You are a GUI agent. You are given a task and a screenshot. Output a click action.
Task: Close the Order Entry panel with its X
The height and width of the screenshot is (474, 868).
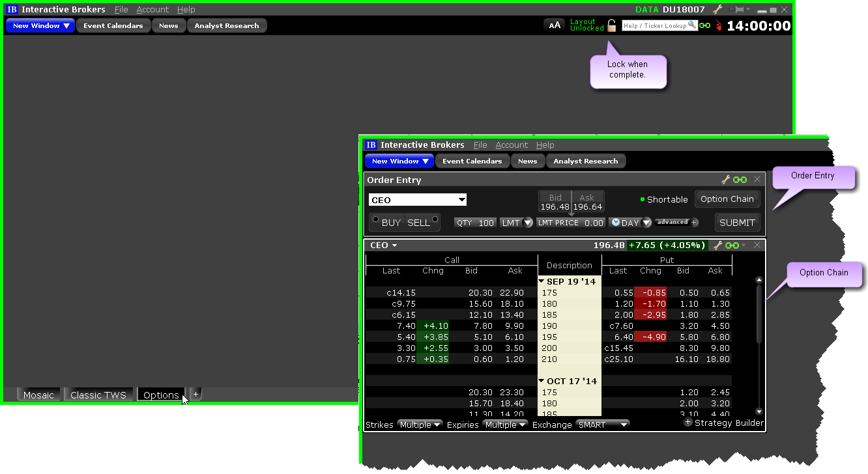(x=757, y=180)
